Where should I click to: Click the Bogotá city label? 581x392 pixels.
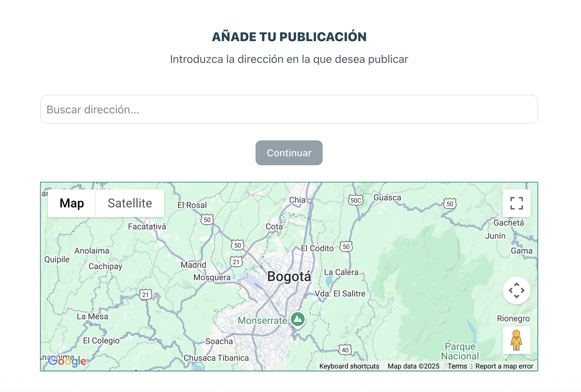pos(289,277)
